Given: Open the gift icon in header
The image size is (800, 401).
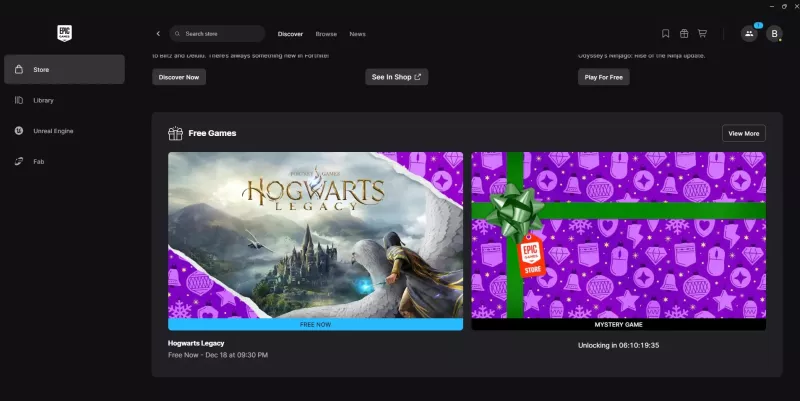Looking at the screenshot, I should (684, 34).
